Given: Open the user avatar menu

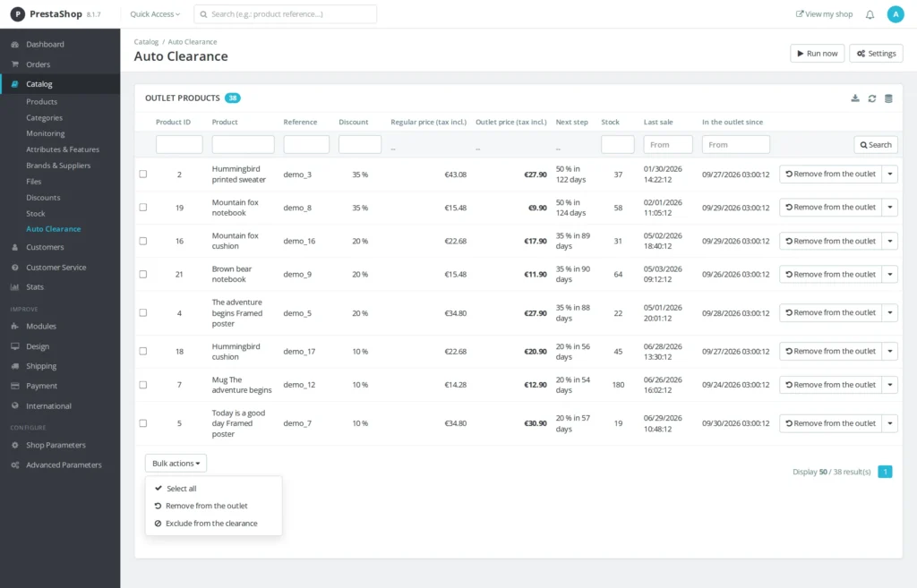Looking at the screenshot, I should [x=896, y=14].
